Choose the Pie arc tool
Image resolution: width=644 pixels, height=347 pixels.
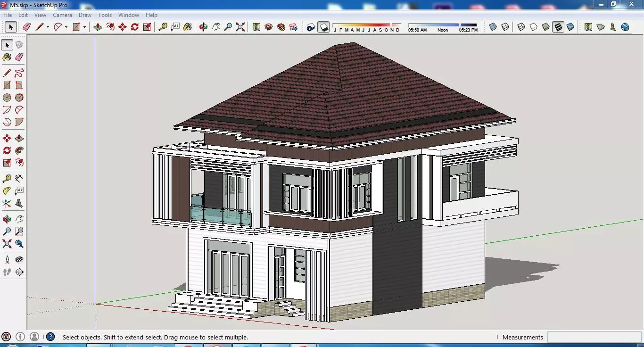tap(19, 122)
